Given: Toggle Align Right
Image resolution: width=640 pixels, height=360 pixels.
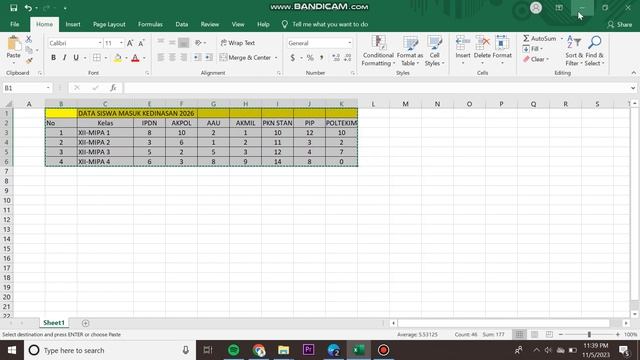Looking at the screenshot, I should [184, 58].
